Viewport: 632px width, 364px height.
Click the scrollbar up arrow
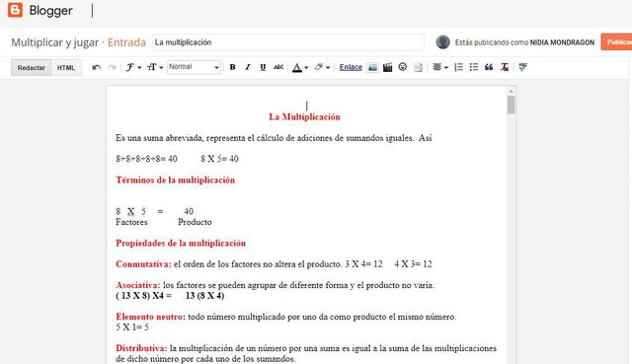pyautogui.click(x=511, y=92)
